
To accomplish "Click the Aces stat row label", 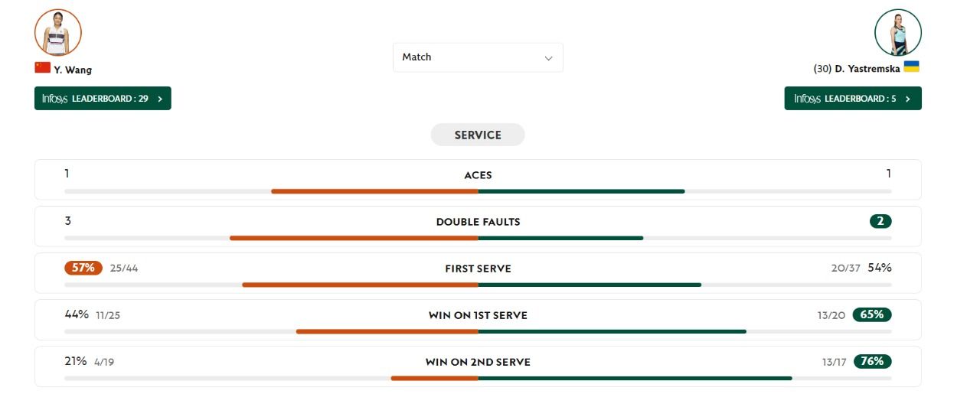I will tap(478, 175).
